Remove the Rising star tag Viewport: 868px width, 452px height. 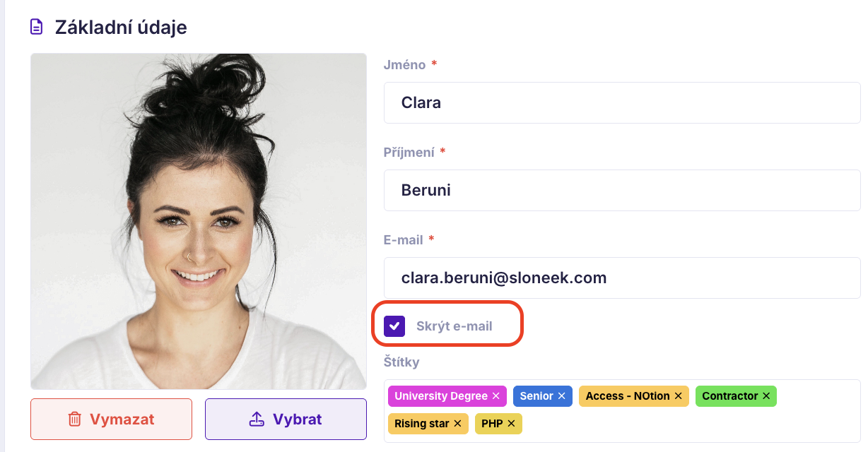pos(457,424)
